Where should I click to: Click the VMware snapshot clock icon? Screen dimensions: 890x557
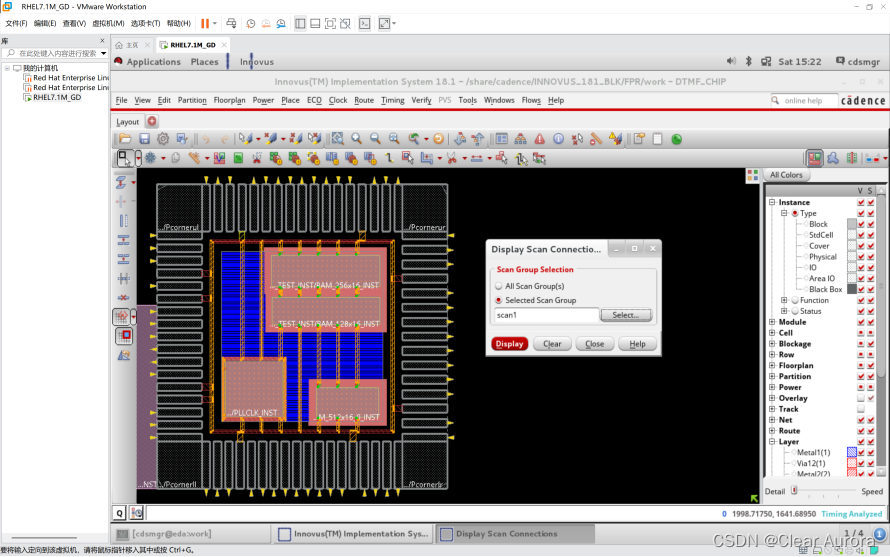[250, 23]
